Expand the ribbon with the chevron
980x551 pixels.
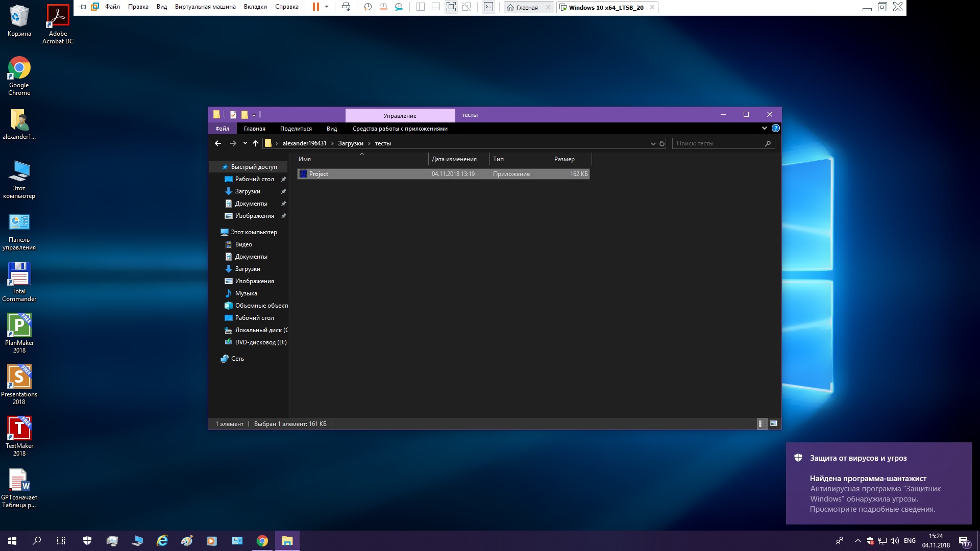[x=764, y=128]
